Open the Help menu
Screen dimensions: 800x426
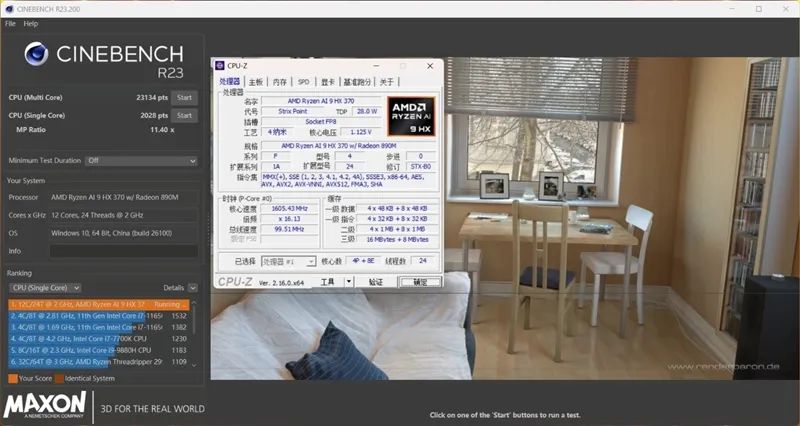[31, 23]
